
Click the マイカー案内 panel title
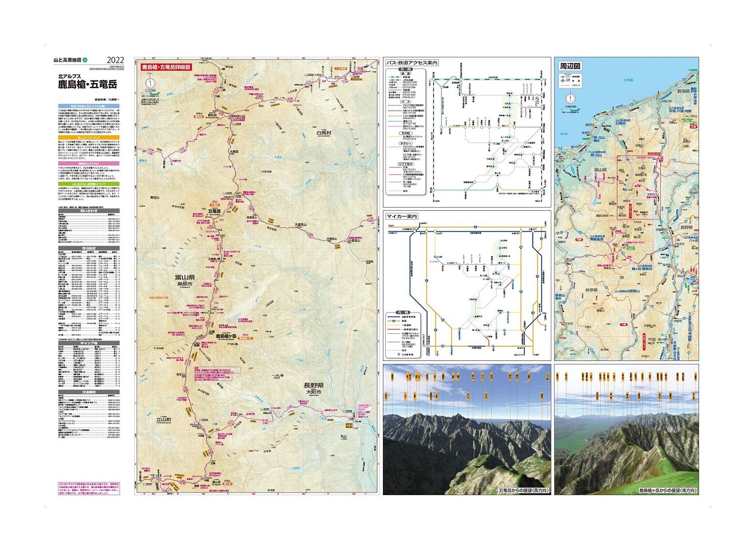pos(402,216)
